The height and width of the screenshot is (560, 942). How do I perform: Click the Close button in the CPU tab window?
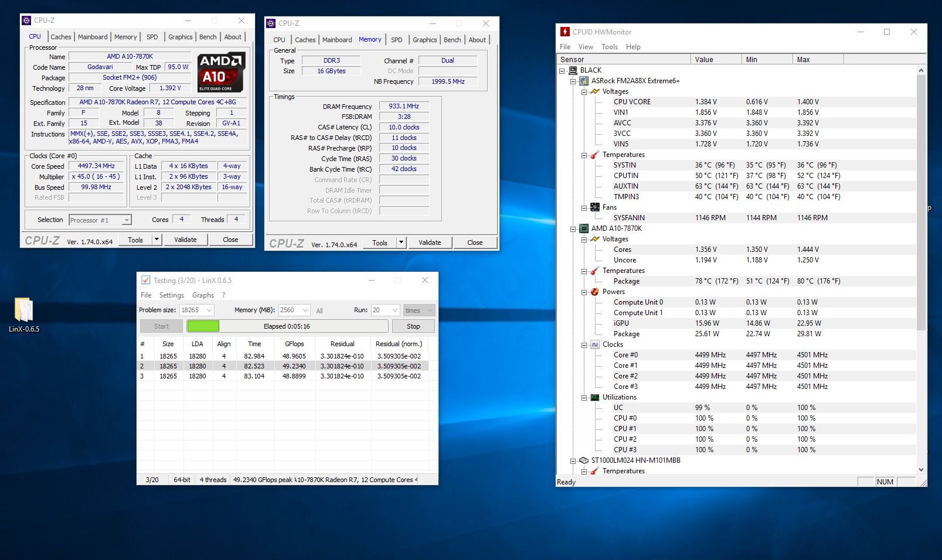[230, 240]
